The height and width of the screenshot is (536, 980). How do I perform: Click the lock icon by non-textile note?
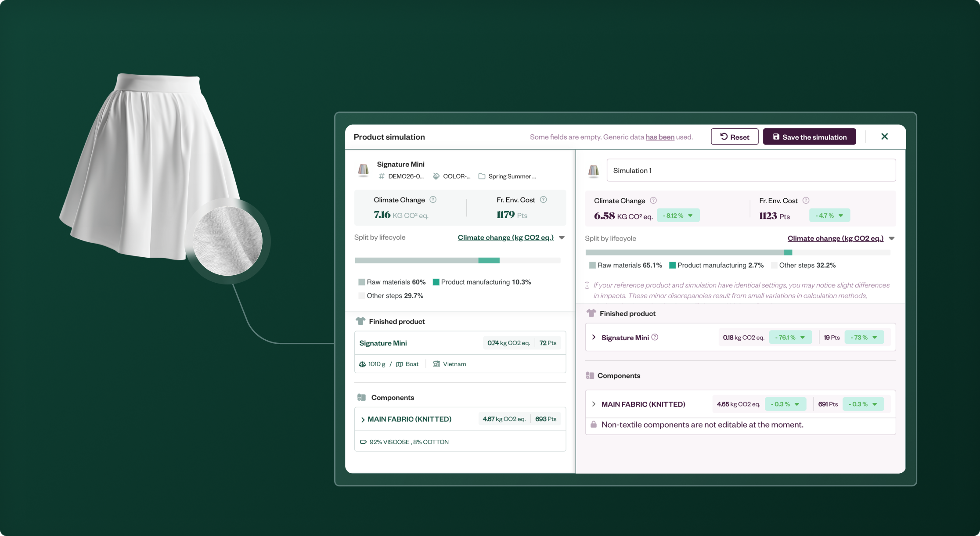pos(594,424)
